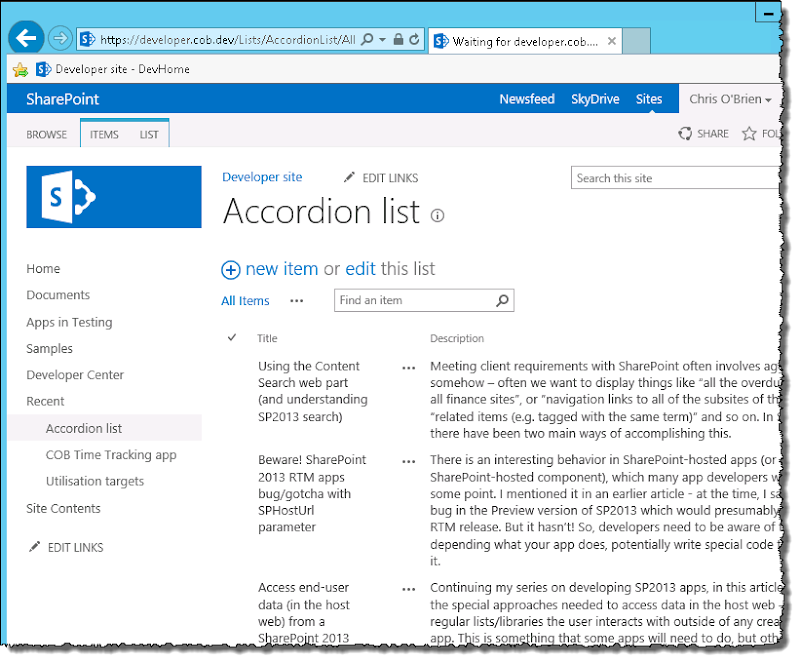Screen dimensions: 800x662
Task: Toggle the select-all checkmark in list header
Action: [x=232, y=337]
